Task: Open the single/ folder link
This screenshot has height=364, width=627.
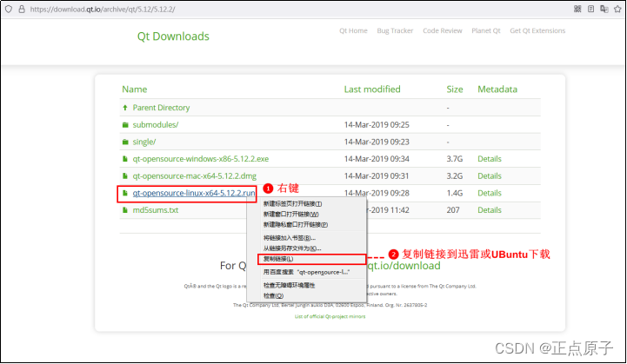Action: (144, 142)
